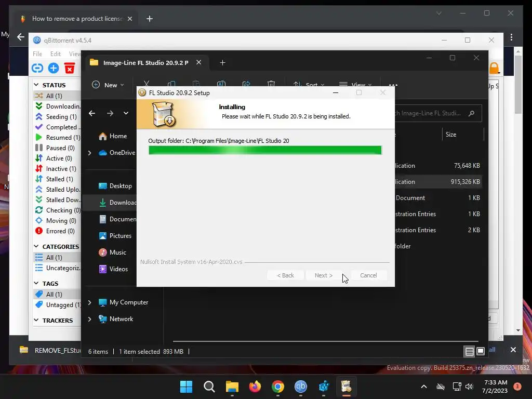Click the installation progress bar
Screen dimensions: 532x399
point(265,150)
